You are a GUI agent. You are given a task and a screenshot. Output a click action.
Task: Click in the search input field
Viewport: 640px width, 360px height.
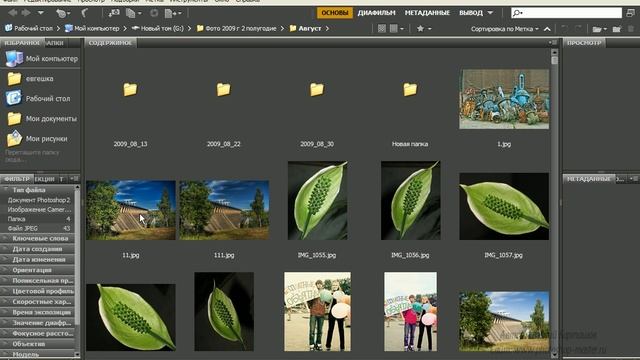point(567,13)
